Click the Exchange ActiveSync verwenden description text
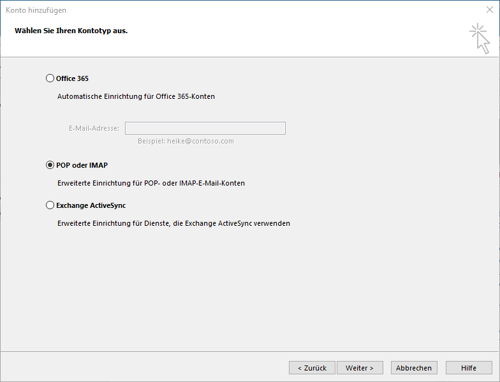The height and width of the screenshot is (382, 500). (x=174, y=223)
